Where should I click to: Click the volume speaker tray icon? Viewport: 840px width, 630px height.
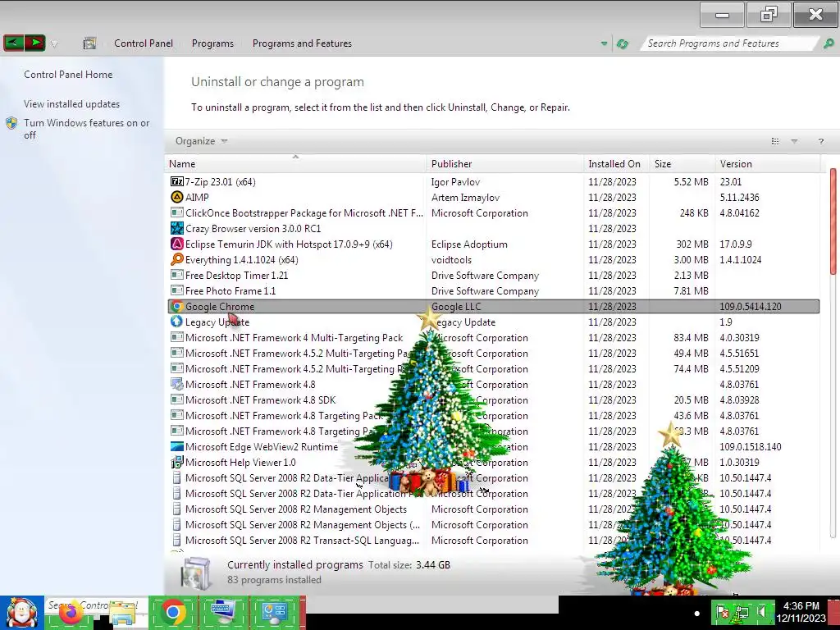762,612
